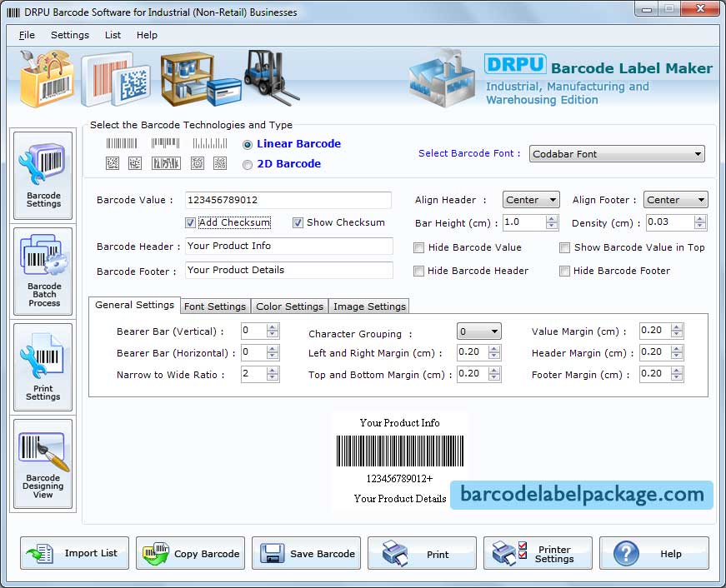726x588 pixels.
Task: Open Barcode Batch Process sidebar icon
Action: 43,272
